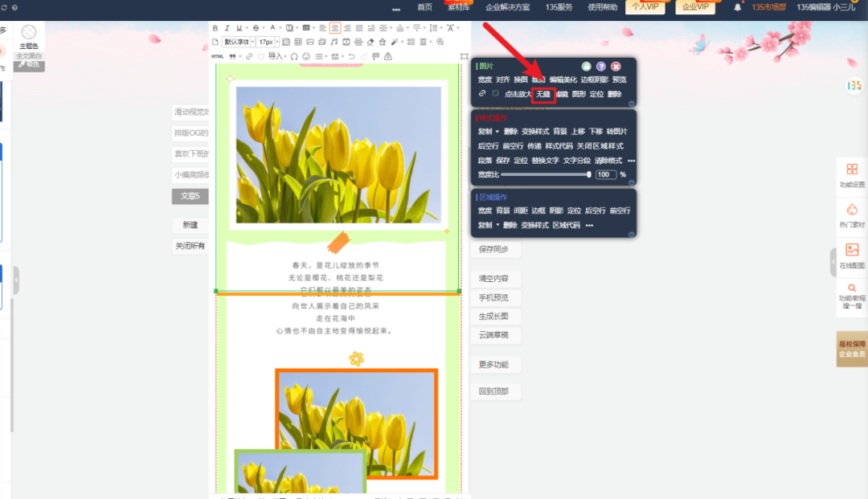Open the underline style dropdown arrow
The height and width of the screenshot is (499, 868).
click(x=247, y=27)
